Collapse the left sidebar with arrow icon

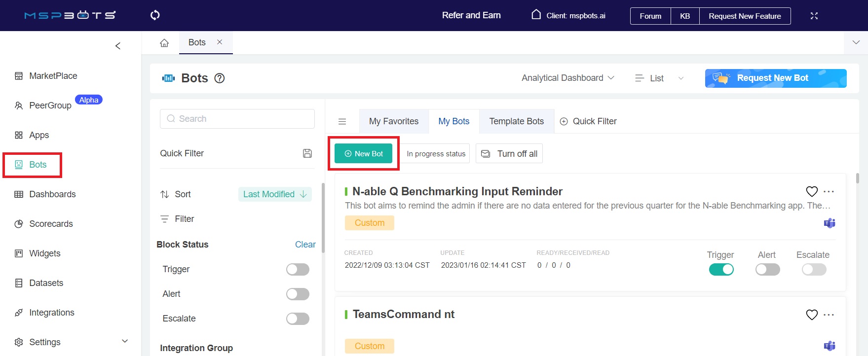[x=118, y=46]
